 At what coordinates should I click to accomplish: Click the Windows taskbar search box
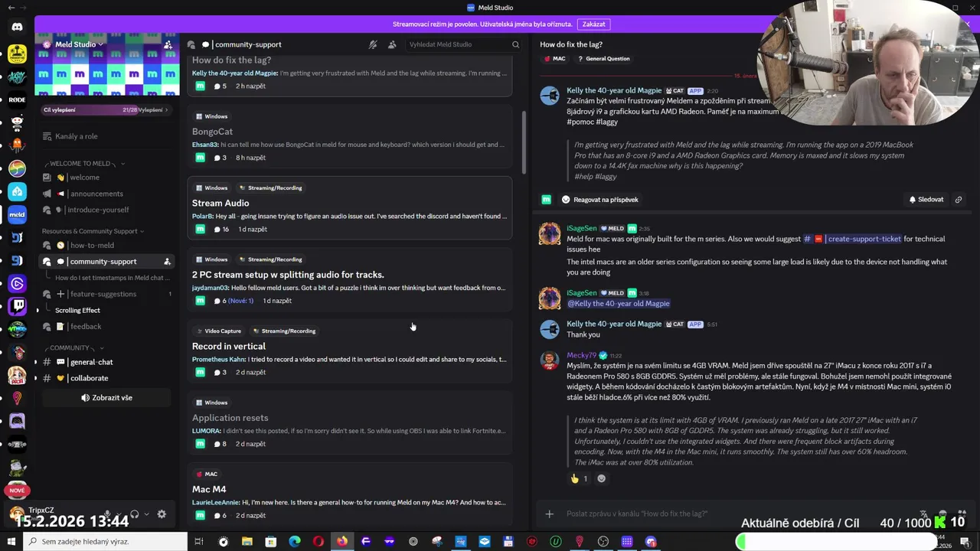(x=105, y=542)
